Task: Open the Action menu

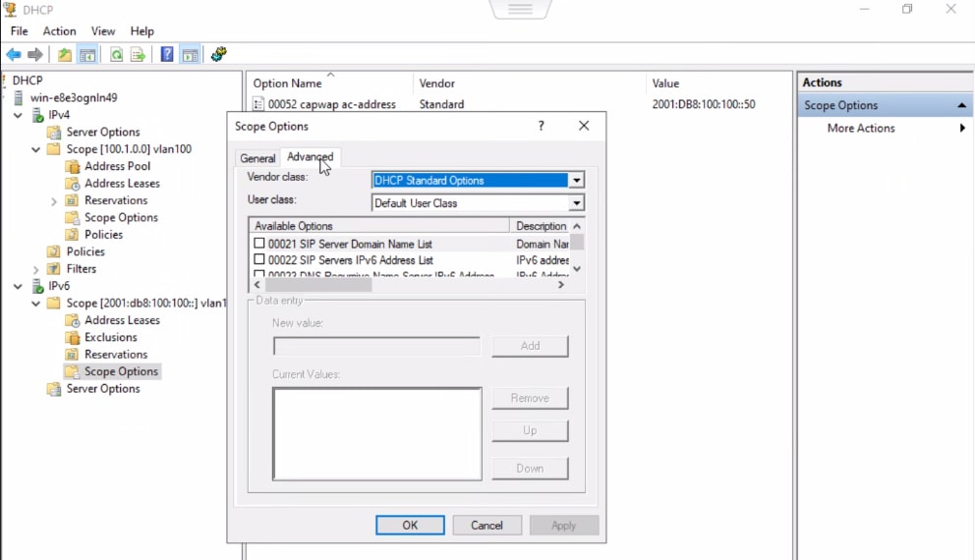Action: coord(59,31)
